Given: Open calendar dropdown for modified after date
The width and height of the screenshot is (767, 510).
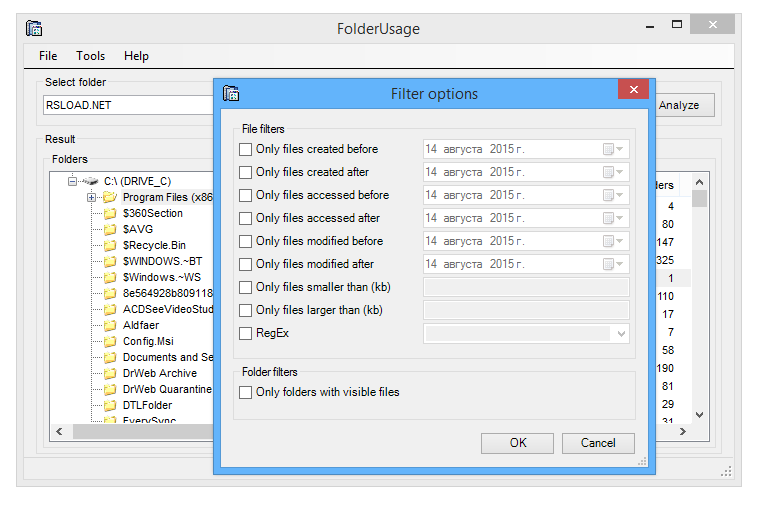Looking at the screenshot, I should pos(613,264).
